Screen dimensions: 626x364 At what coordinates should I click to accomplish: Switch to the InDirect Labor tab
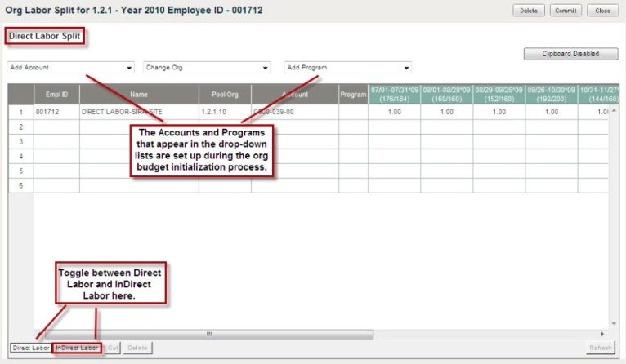(x=77, y=348)
